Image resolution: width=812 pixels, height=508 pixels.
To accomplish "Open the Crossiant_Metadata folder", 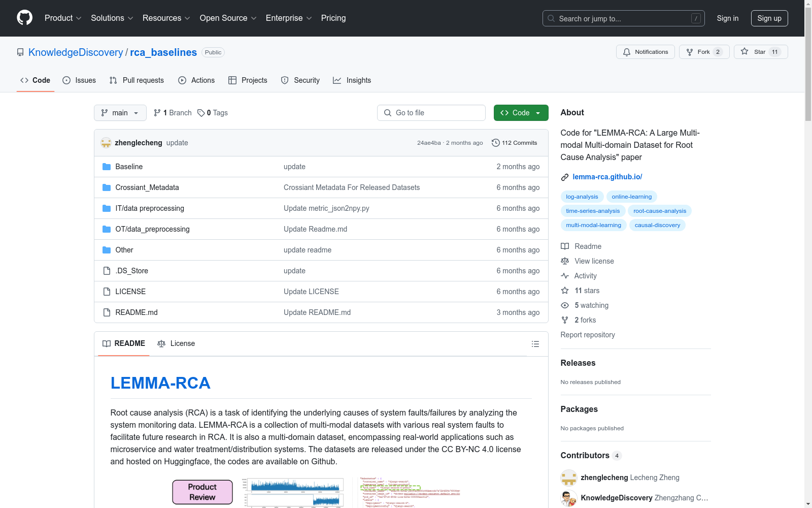I will point(147,187).
